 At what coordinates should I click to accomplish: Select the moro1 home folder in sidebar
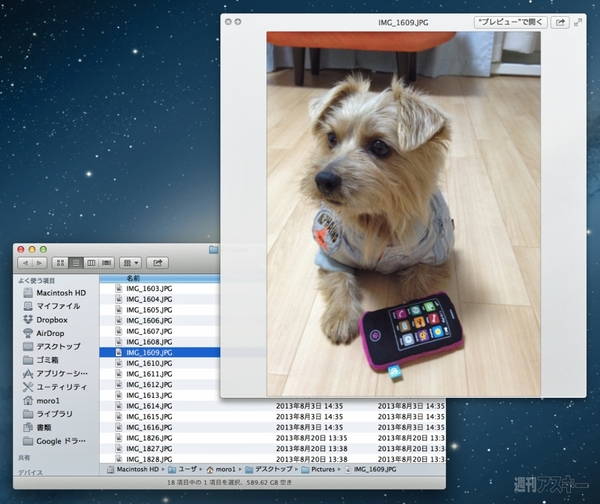(49, 400)
